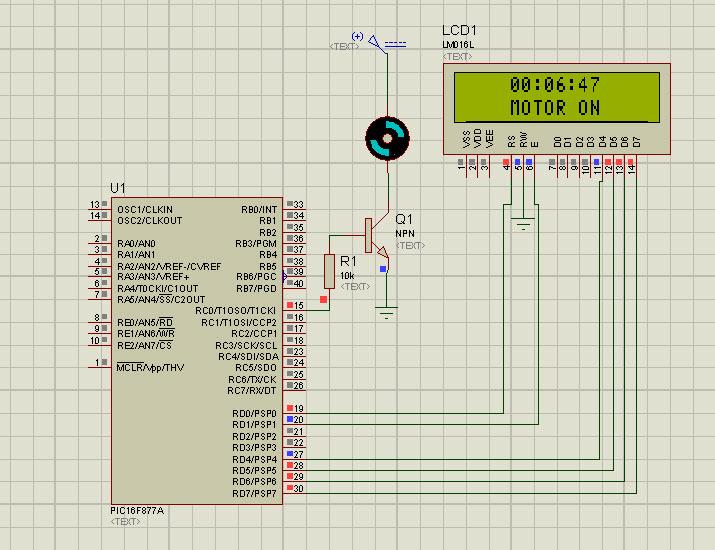Viewport: 715px width, 550px height.
Task: Click the D4 pin label on LCD
Action: tap(602, 142)
